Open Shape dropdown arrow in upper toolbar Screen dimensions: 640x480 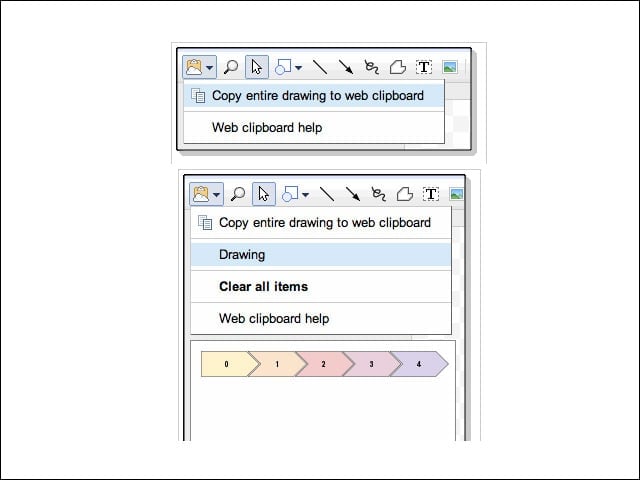coord(298,68)
